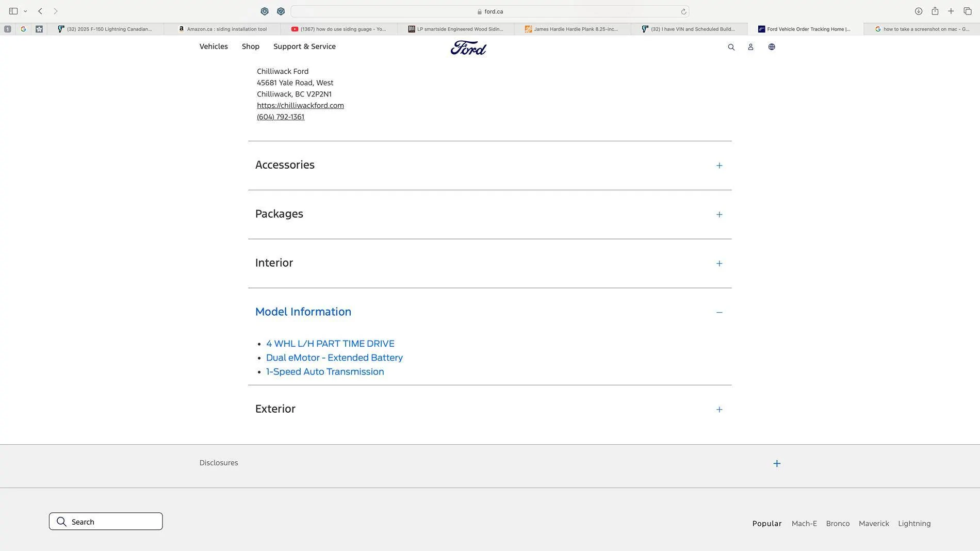Open the language globe icon
980x551 pixels.
772,47
